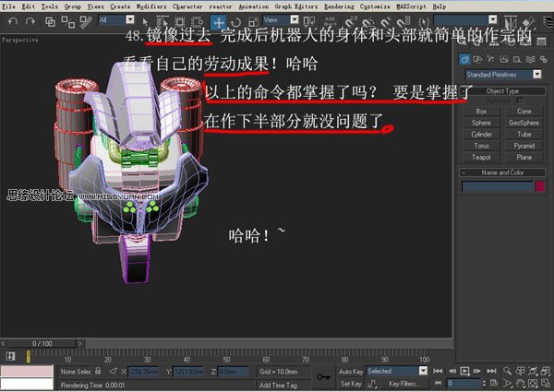This screenshot has width=554, height=392.
Task: Toggle the Auto Key button
Action: (351, 372)
